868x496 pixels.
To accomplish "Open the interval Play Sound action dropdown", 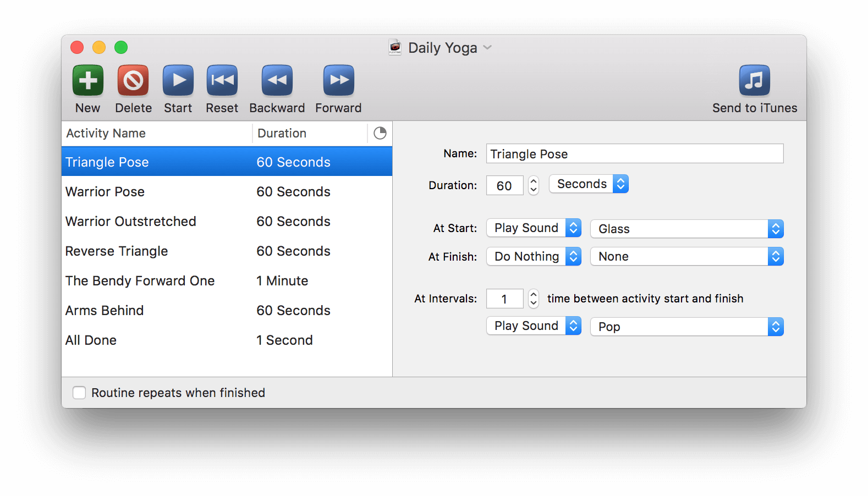I will tap(534, 326).
